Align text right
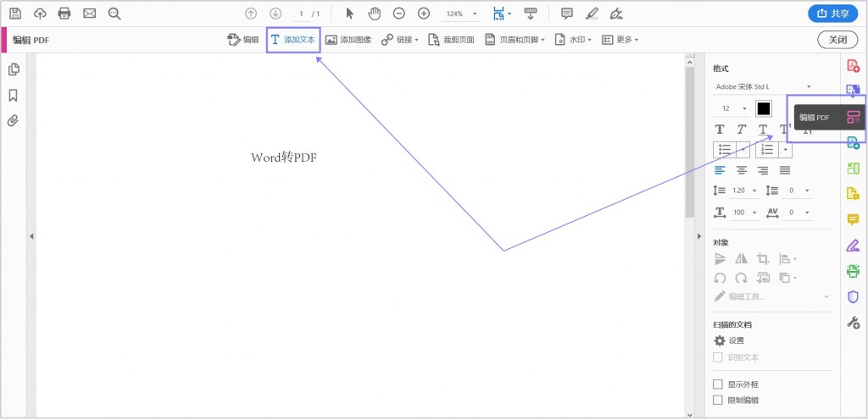The width and height of the screenshot is (868, 420). click(x=763, y=170)
